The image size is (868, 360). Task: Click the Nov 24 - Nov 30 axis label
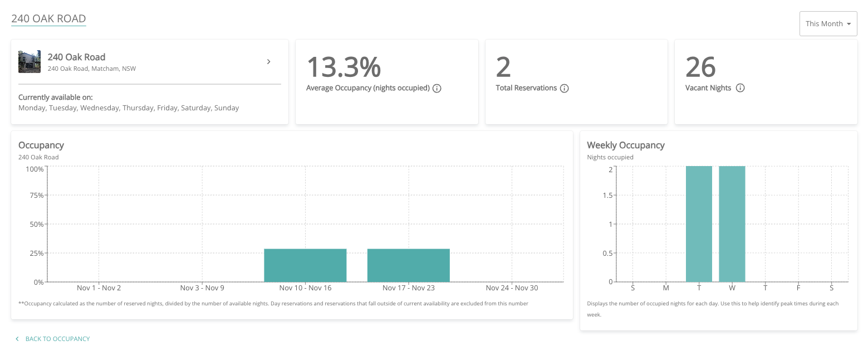coord(512,288)
